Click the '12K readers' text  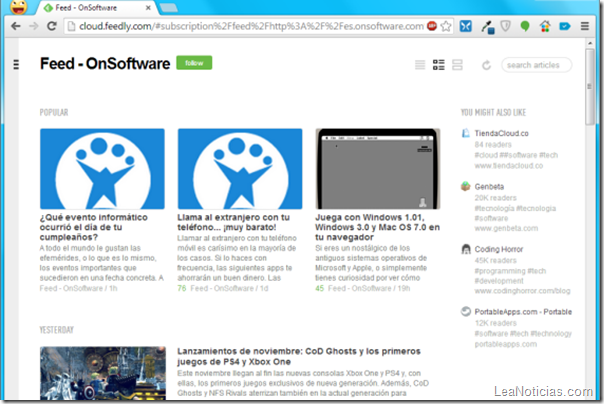pyautogui.click(x=495, y=323)
